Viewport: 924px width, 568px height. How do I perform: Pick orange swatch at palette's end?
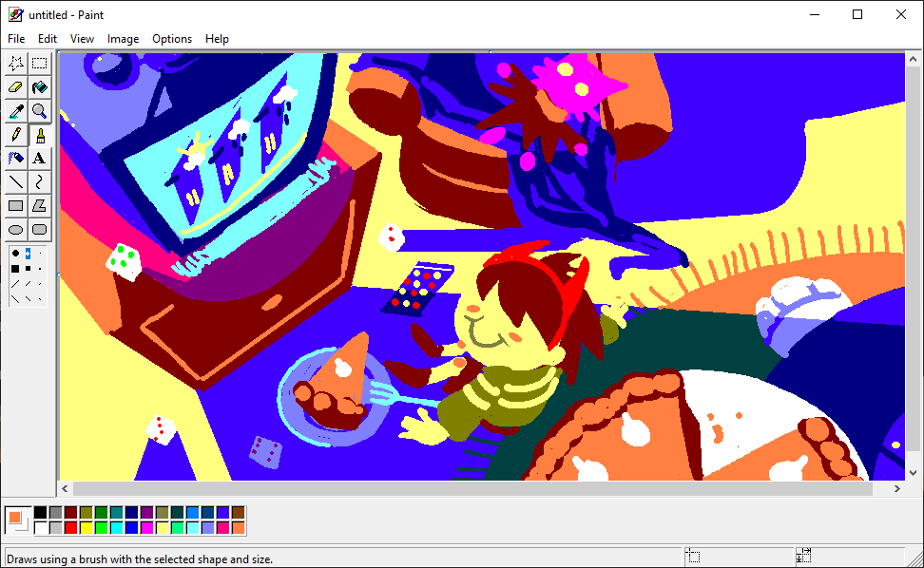238,528
